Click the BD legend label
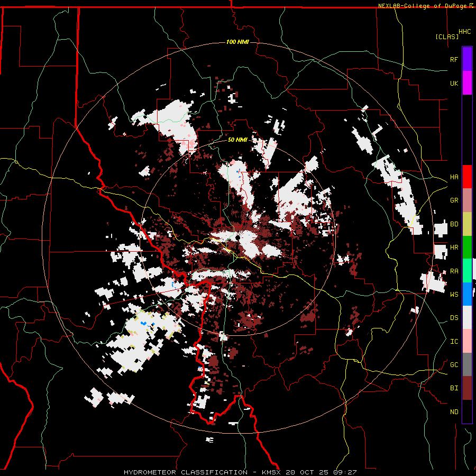Image resolution: width=476 pixels, height=476 pixels. [454, 224]
